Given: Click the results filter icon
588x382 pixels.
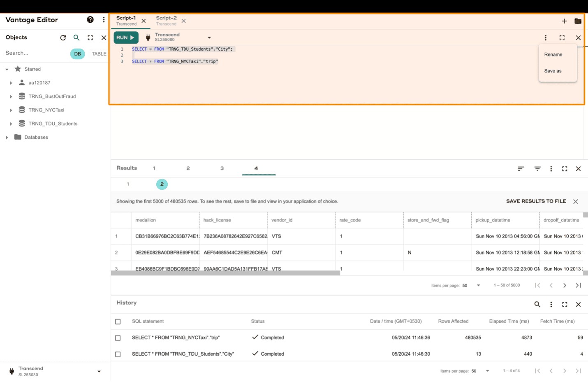Looking at the screenshot, I should [x=537, y=169].
